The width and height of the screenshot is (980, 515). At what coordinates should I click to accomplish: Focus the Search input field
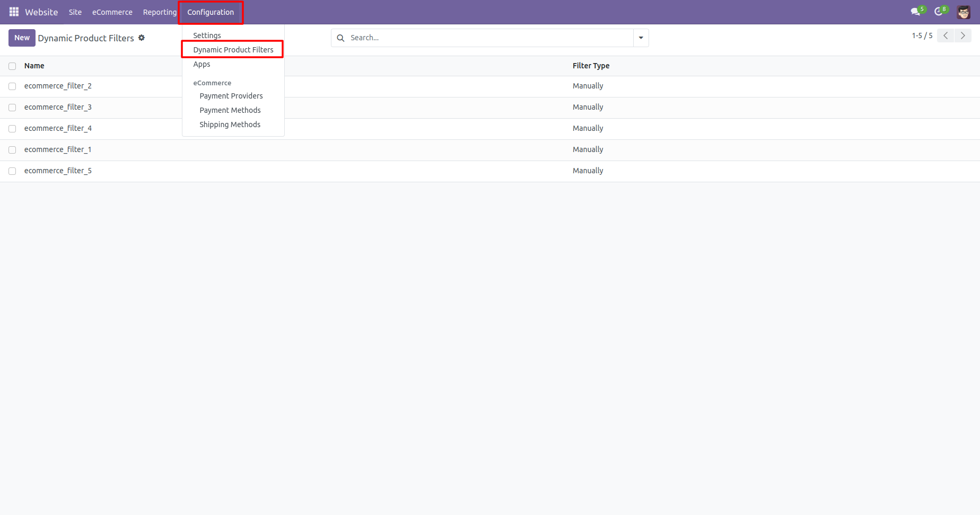pyautogui.click(x=491, y=38)
